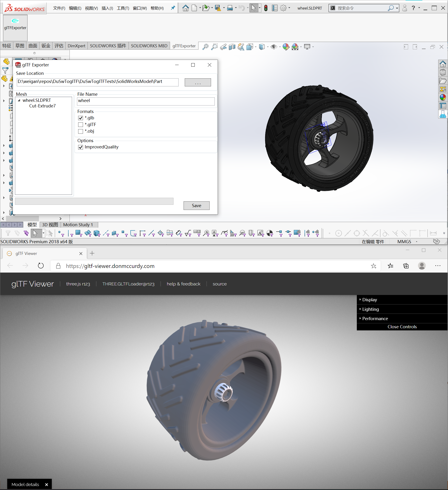
Task: Bookmark the page with the star icon
Action: tap(373, 266)
